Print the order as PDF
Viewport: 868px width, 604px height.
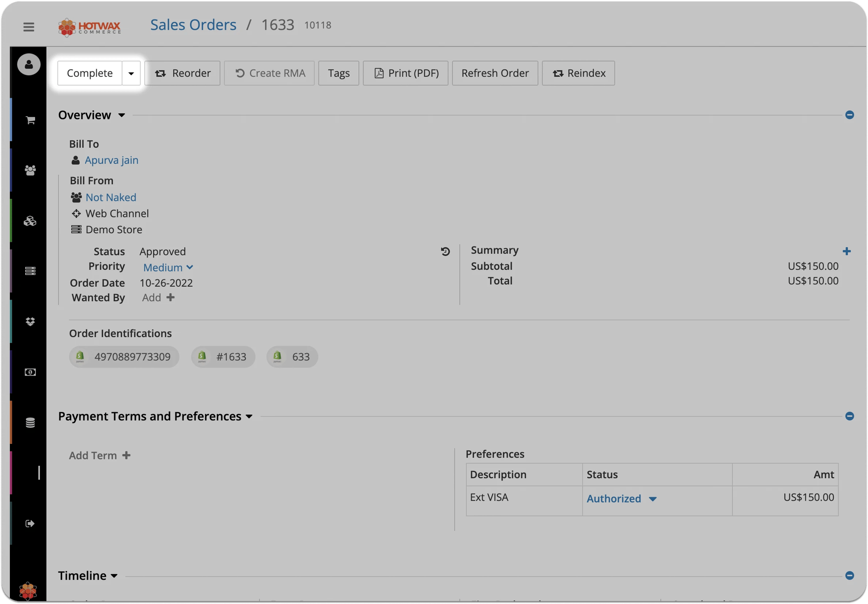pyautogui.click(x=405, y=73)
